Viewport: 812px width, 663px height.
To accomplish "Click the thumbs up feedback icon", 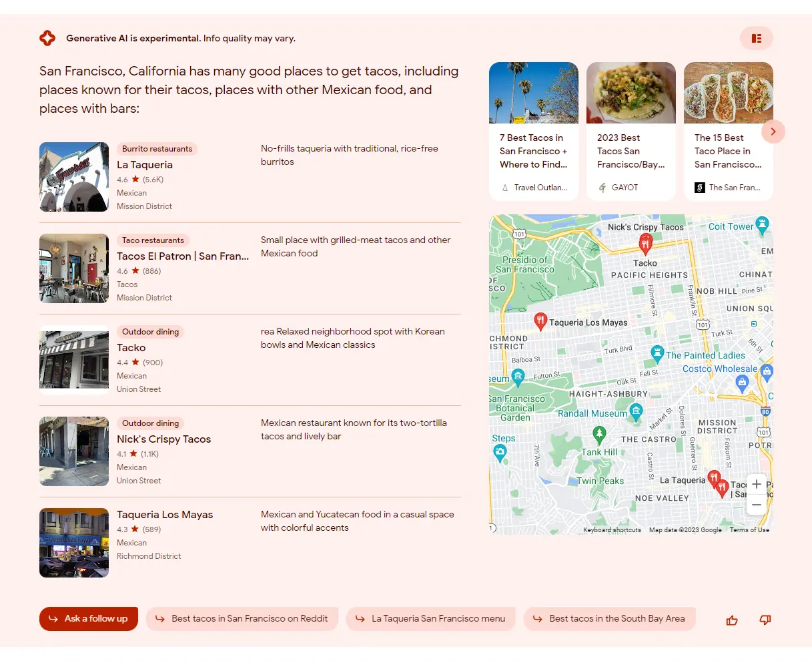I will coord(732,620).
